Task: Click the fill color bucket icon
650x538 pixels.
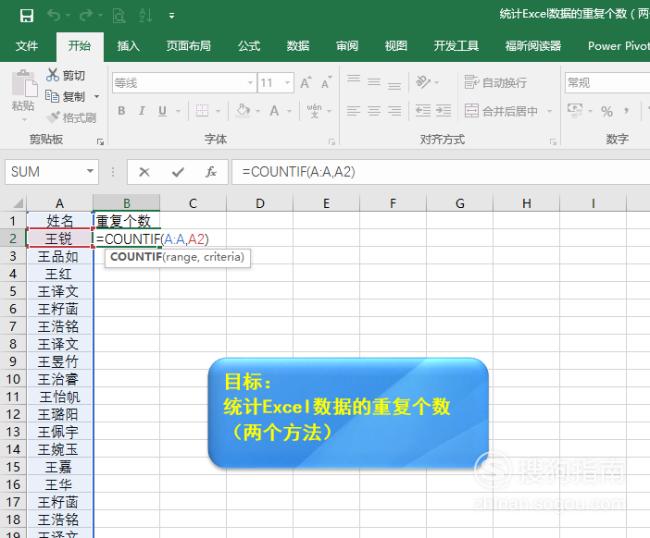Action: [243, 111]
